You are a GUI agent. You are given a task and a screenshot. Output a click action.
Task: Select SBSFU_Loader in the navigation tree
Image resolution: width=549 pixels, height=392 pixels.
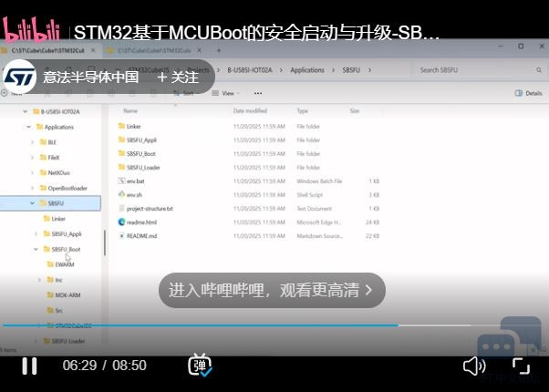pyautogui.click(x=64, y=341)
